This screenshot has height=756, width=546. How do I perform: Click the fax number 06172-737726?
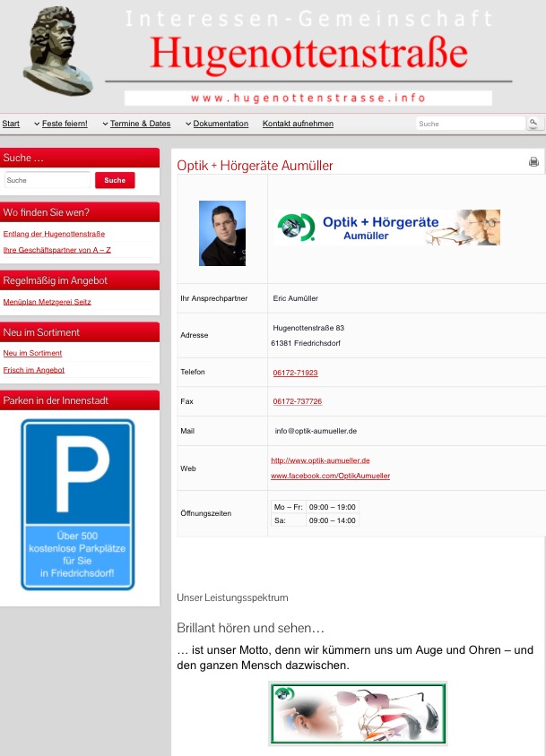click(x=298, y=401)
